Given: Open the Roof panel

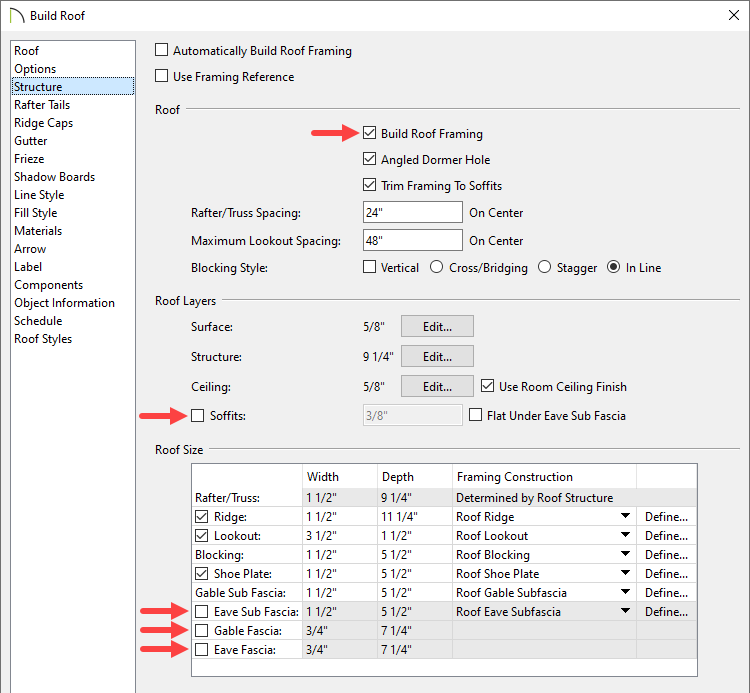Looking at the screenshot, I should [72, 51].
